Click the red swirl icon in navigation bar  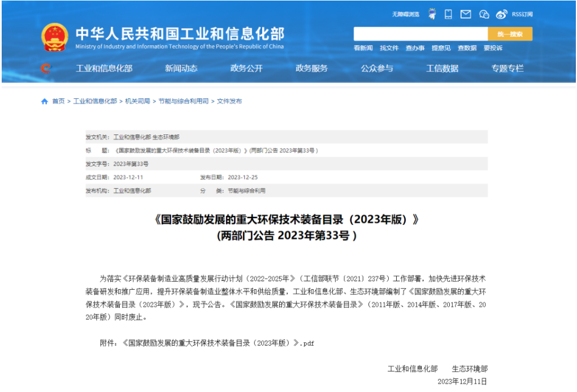point(46,68)
